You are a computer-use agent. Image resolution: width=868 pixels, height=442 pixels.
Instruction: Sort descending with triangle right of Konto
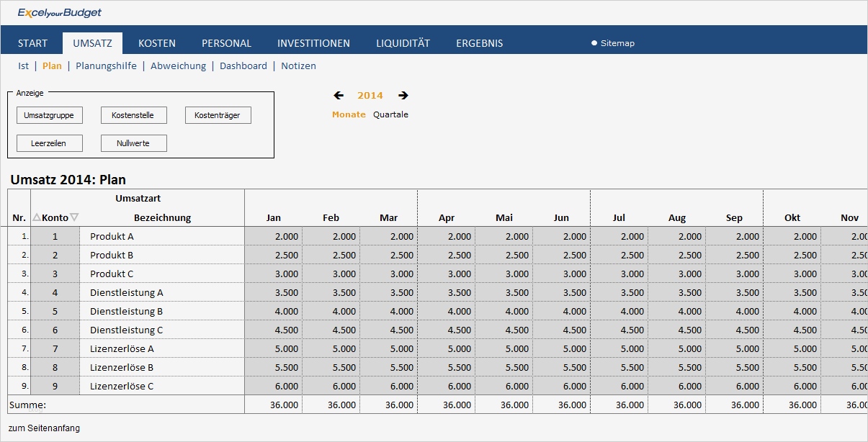74,217
